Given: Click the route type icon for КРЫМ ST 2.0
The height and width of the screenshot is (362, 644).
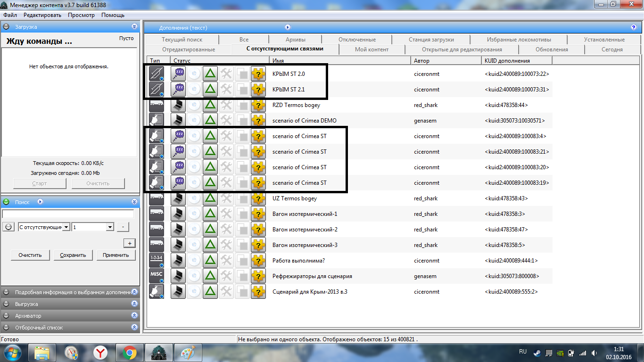Looking at the screenshot, I should tap(157, 74).
